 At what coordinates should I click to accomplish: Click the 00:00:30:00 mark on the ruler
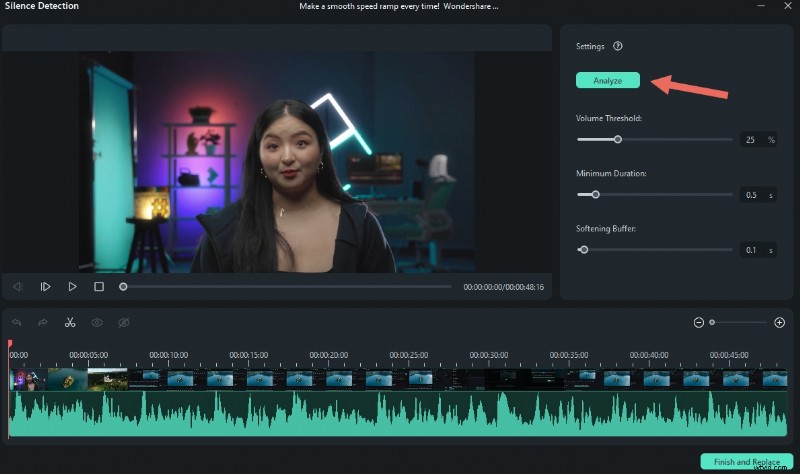pyautogui.click(x=489, y=355)
